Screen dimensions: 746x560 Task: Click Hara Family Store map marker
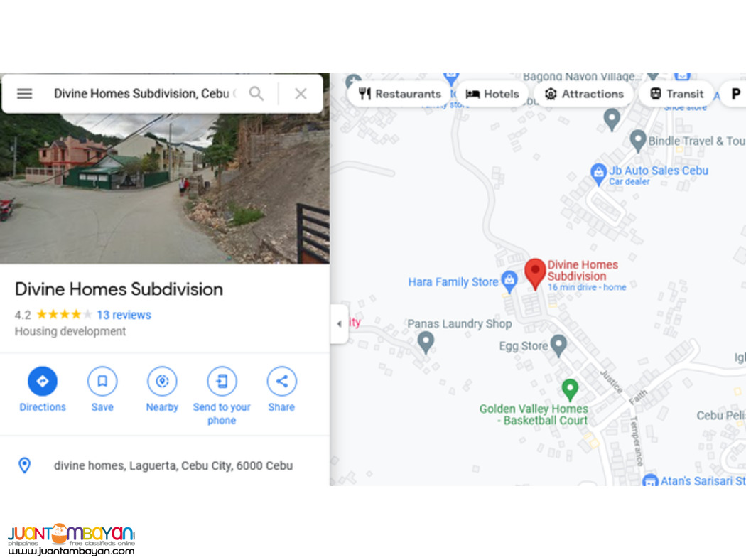[509, 282]
